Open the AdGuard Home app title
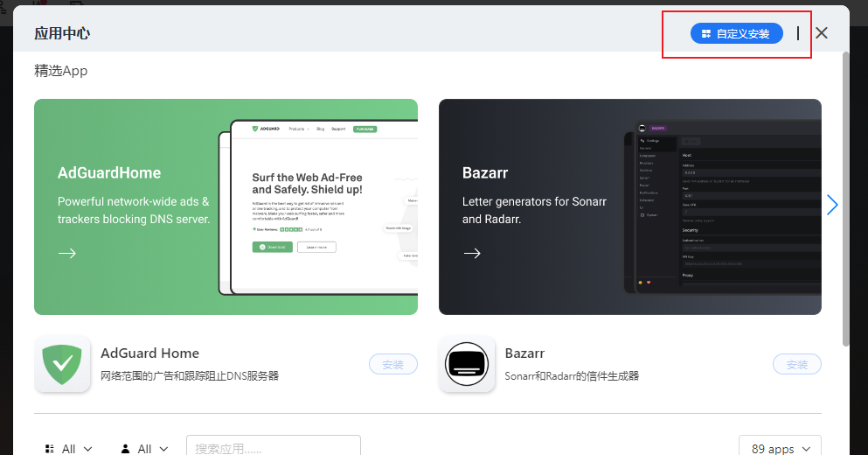 click(x=150, y=353)
